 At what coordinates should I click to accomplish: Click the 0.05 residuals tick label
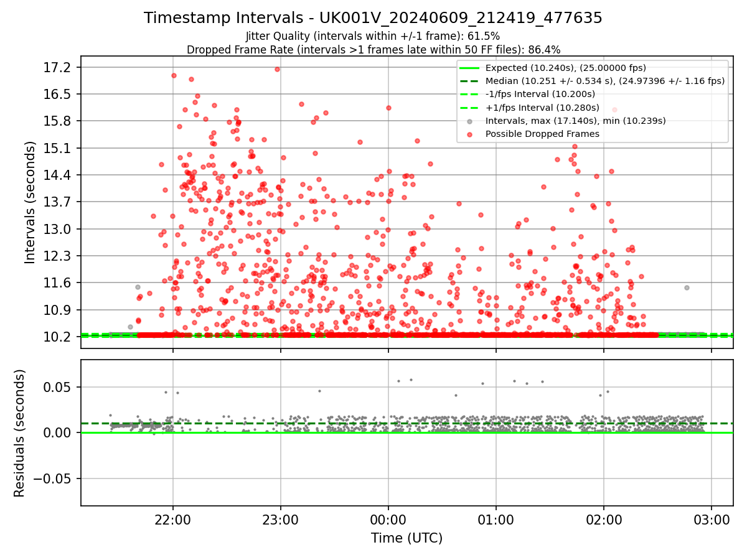pyautogui.click(x=59, y=387)
